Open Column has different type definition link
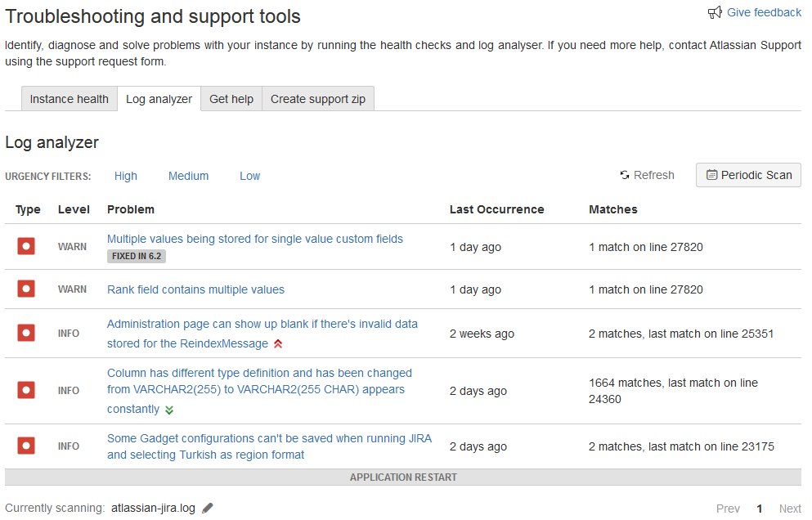812x520 pixels. click(259, 391)
